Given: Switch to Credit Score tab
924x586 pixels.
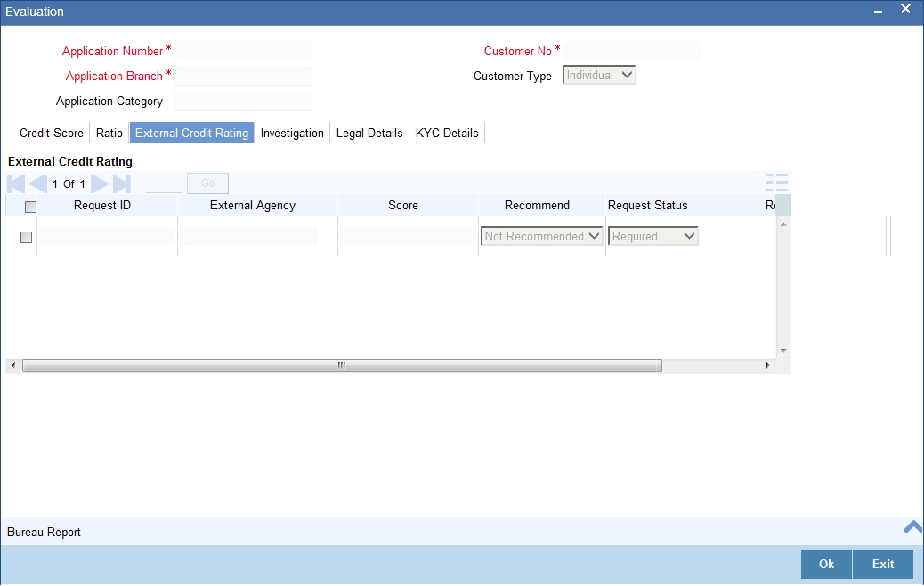Looking at the screenshot, I should tap(52, 134).
